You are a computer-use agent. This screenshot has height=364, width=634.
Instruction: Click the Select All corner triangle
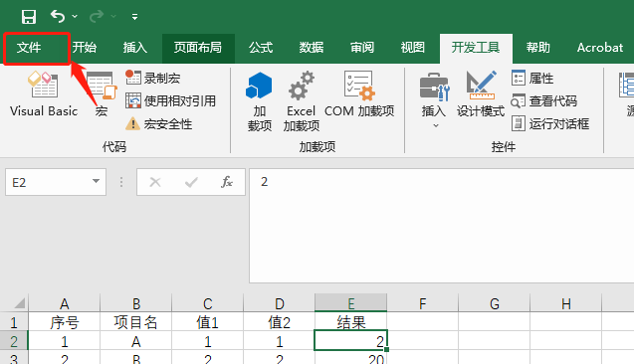tap(19, 303)
